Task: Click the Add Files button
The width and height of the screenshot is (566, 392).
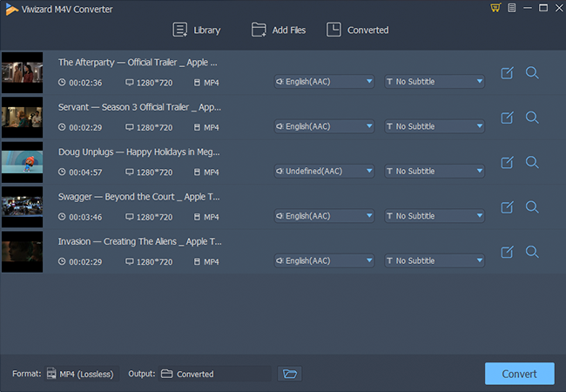Action: [278, 30]
